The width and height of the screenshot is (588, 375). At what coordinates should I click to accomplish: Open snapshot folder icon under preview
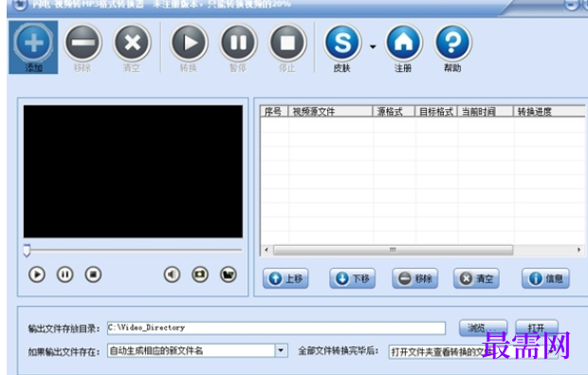229,274
